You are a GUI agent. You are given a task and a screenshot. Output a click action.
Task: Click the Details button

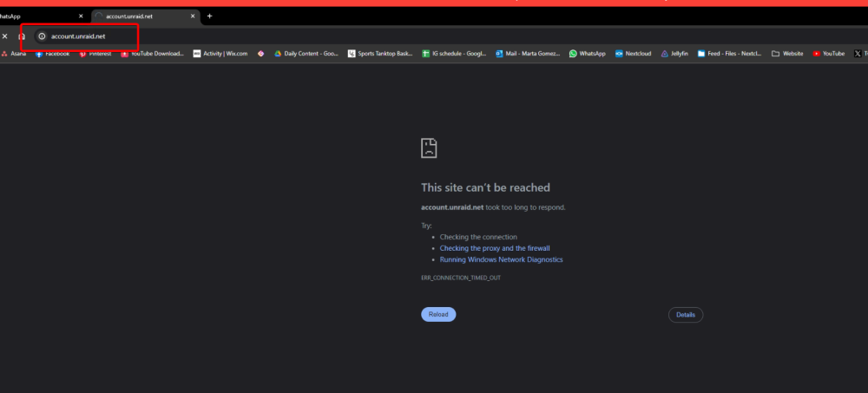686,314
